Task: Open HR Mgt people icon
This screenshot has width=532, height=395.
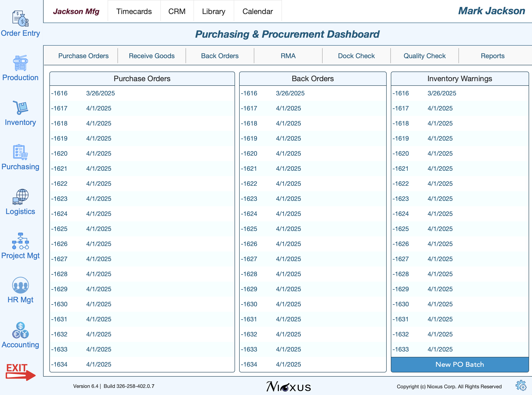Action: pos(20,285)
